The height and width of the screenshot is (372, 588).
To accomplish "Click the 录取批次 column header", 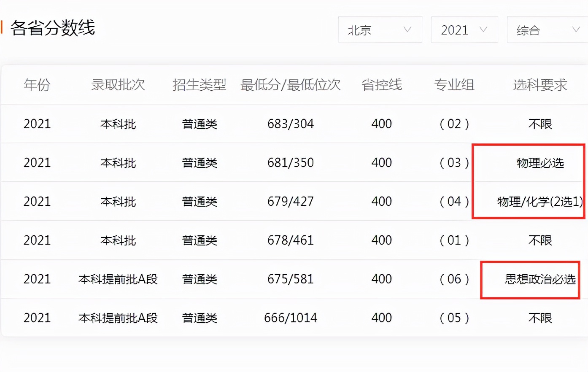I will tap(118, 85).
